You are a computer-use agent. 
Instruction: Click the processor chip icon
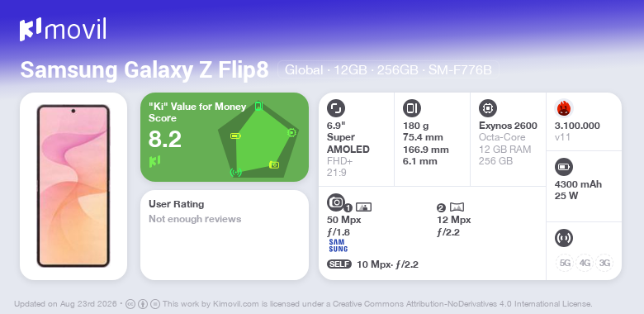click(x=488, y=108)
